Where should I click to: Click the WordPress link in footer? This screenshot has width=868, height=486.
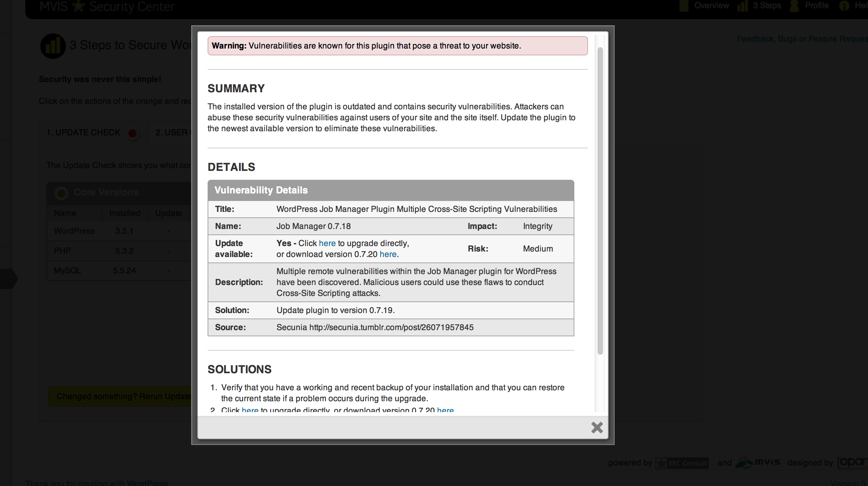click(147, 483)
